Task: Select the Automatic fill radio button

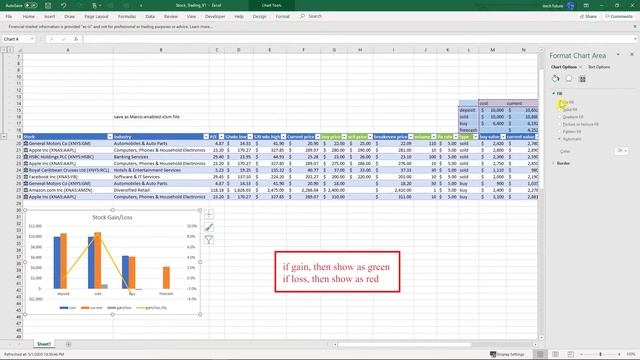Action: coord(560,139)
